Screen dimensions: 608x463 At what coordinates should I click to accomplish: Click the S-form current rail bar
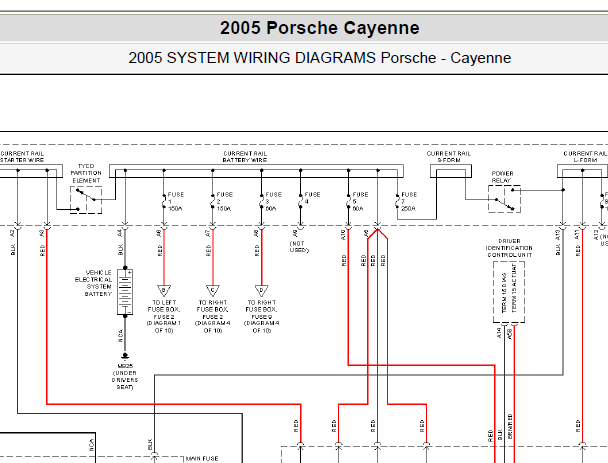tap(451, 171)
